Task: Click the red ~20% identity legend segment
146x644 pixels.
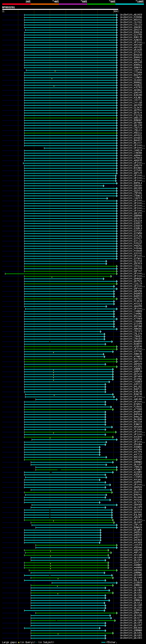Action: click(16, 4)
